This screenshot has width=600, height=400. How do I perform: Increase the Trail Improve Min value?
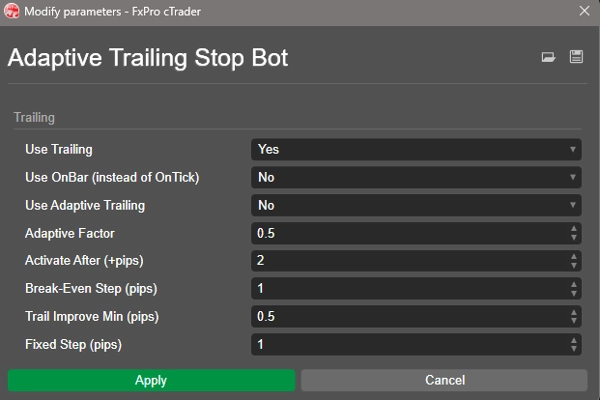[574, 312]
